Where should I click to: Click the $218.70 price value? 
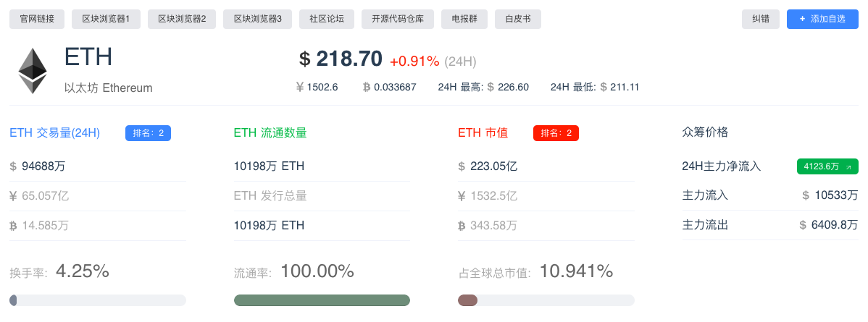point(349,59)
